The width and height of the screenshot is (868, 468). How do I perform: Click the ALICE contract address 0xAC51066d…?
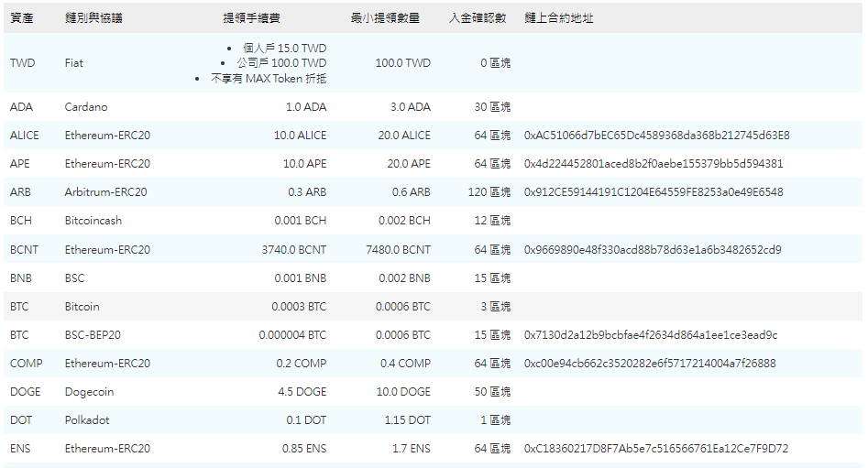tap(657, 136)
